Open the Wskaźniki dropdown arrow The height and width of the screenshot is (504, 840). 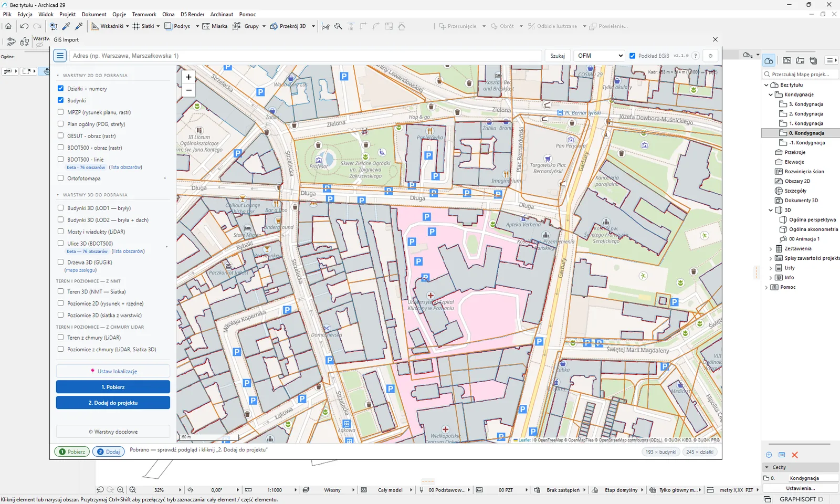coord(128,26)
